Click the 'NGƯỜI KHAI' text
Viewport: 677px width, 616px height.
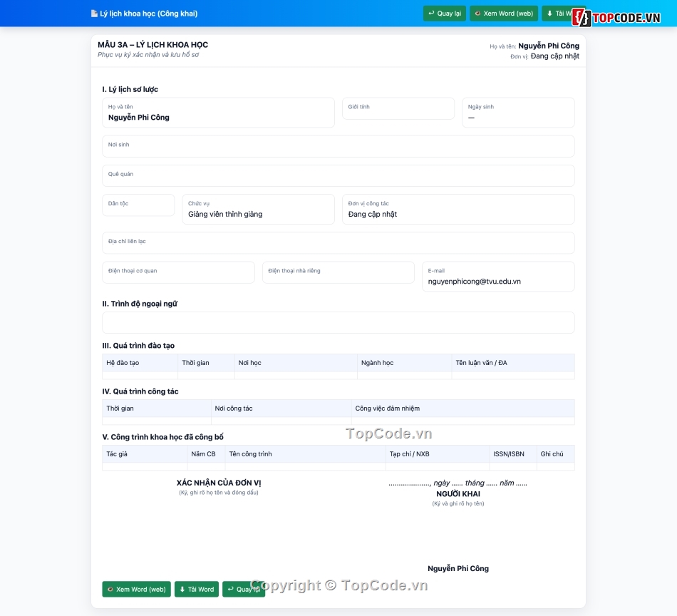(x=458, y=494)
